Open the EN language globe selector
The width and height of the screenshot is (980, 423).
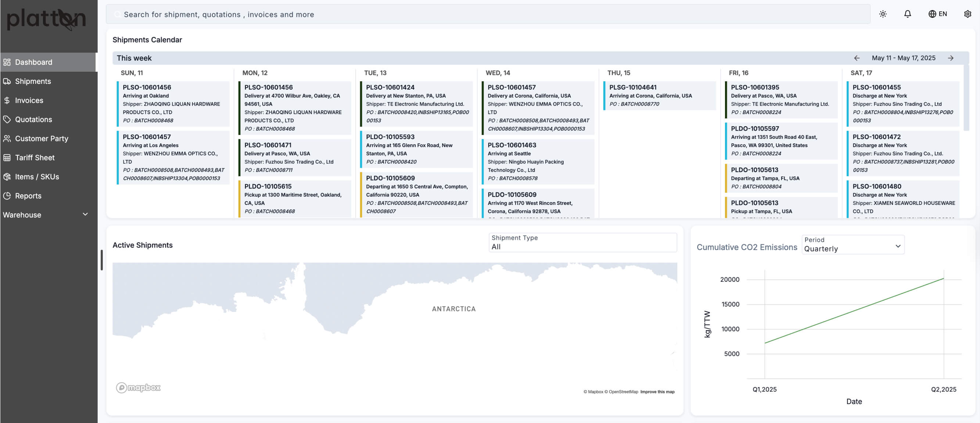pyautogui.click(x=937, y=14)
